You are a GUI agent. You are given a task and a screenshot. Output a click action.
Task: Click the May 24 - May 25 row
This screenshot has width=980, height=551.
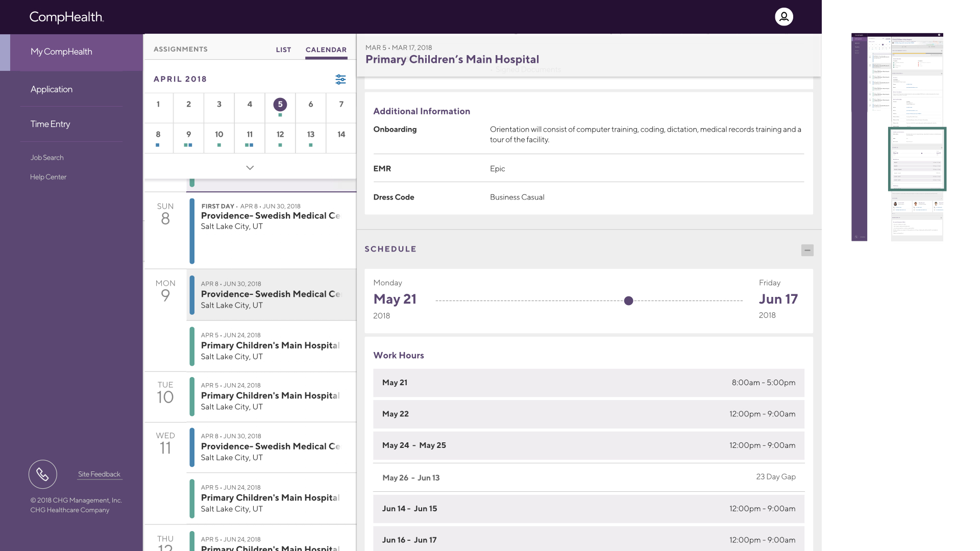589,445
